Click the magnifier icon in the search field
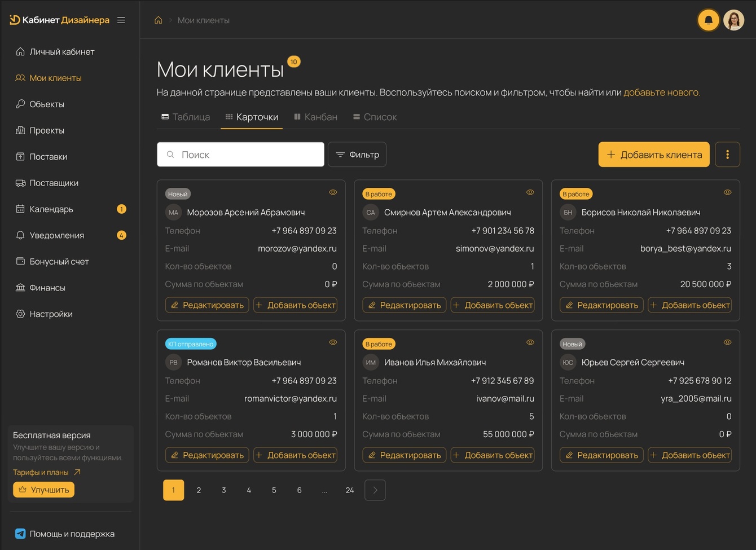756x550 pixels. pyautogui.click(x=170, y=155)
